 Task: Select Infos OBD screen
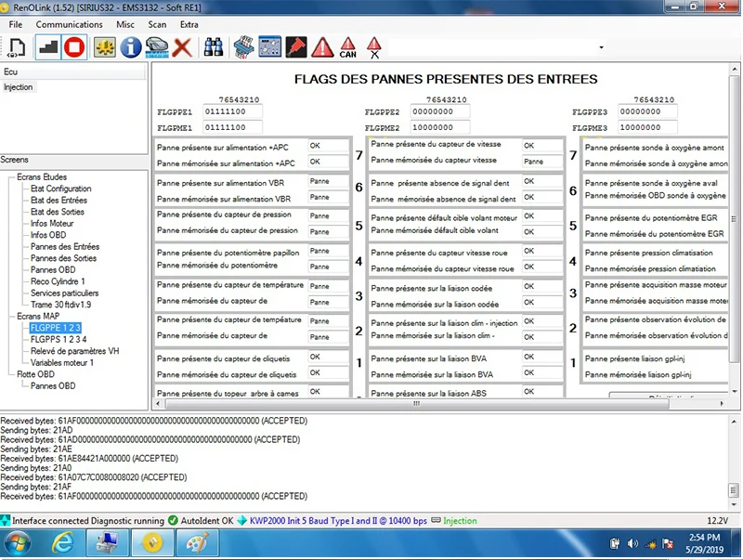(x=48, y=235)
